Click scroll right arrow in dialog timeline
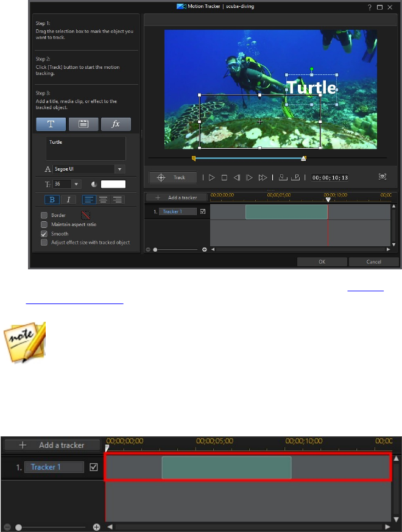 [x=388, y=249]
